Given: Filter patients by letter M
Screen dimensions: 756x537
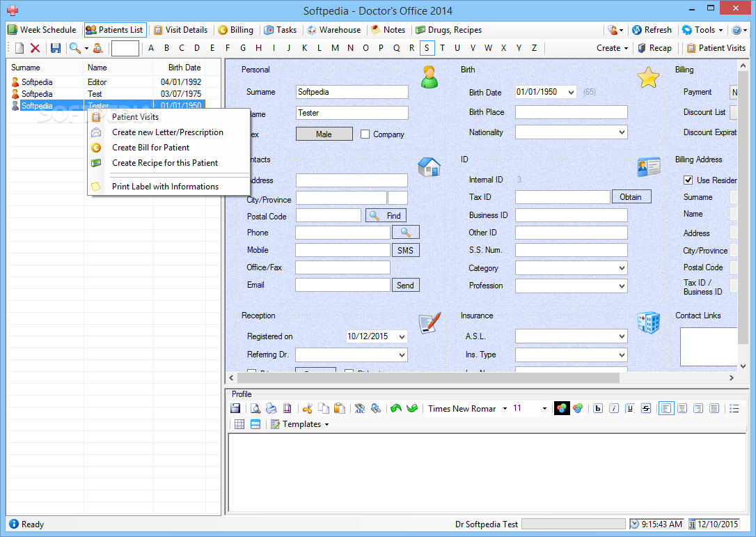Looking at the screenshot, I should (x=335, y=48).
